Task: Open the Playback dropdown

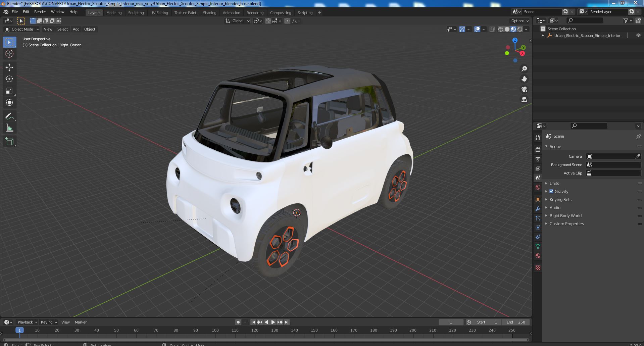Action: 27,322
